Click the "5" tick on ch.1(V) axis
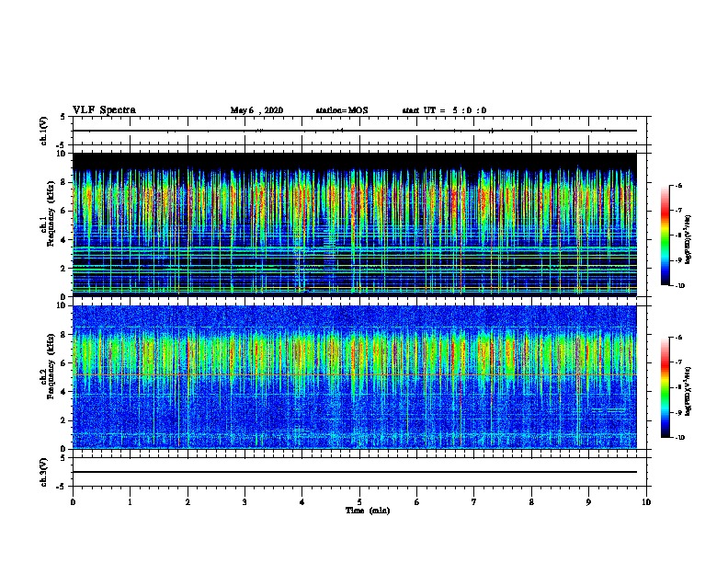 pos(63,117)
